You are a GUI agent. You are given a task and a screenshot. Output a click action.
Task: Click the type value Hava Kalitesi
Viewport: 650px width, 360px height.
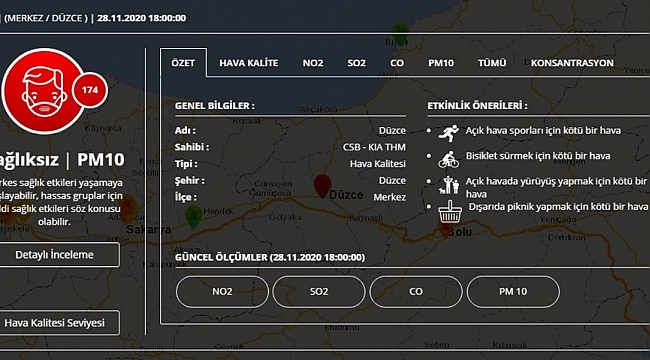click(378, 164)
